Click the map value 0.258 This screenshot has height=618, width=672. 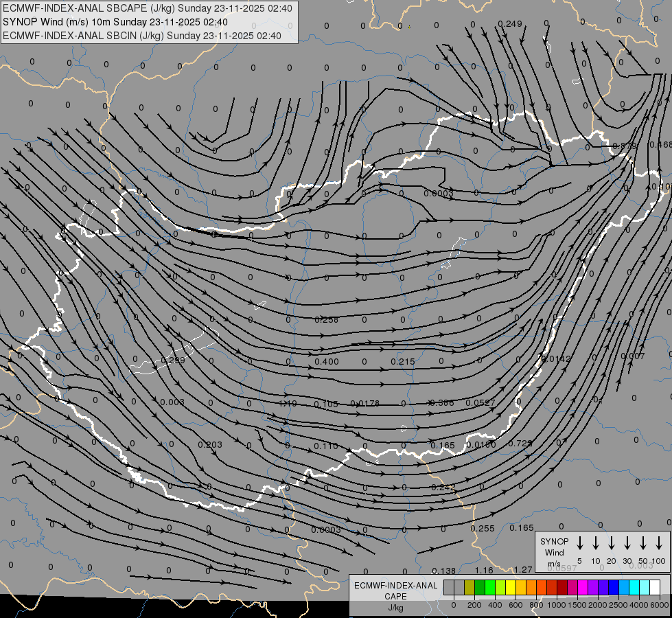click(327, 319)
